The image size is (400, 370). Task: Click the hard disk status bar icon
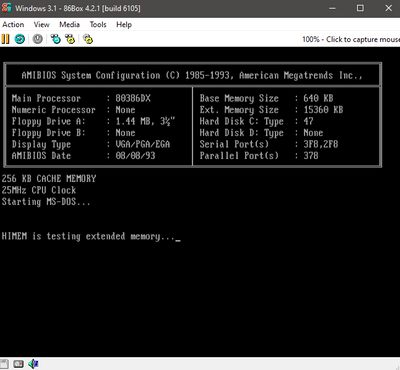pyautogui.click(x=18, y=364)
